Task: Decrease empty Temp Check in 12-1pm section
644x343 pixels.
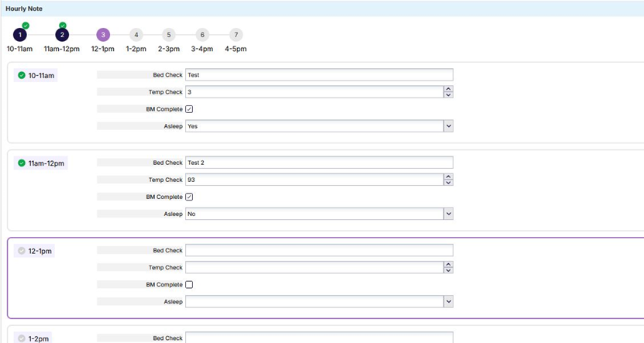Action: [449, 270]
